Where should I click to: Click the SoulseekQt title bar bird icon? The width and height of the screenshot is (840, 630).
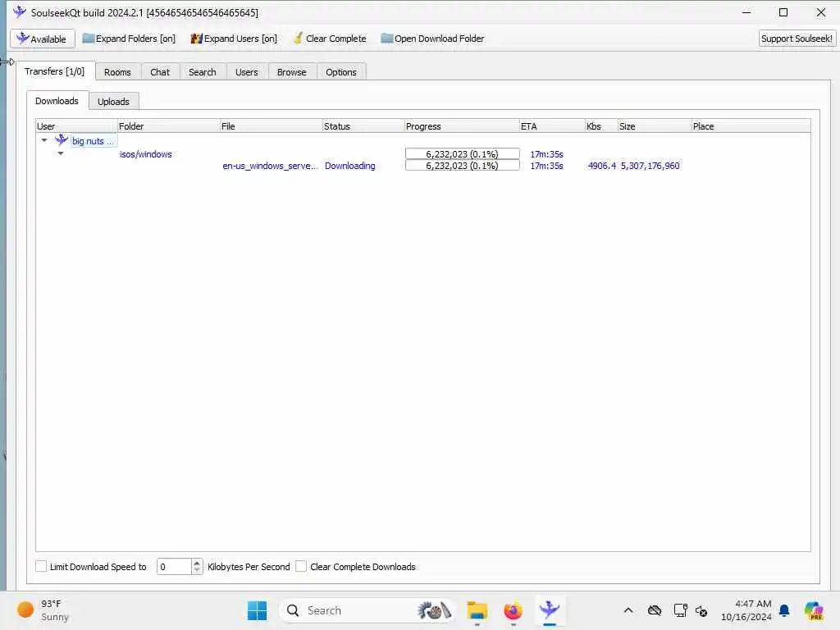coord(20,11)
